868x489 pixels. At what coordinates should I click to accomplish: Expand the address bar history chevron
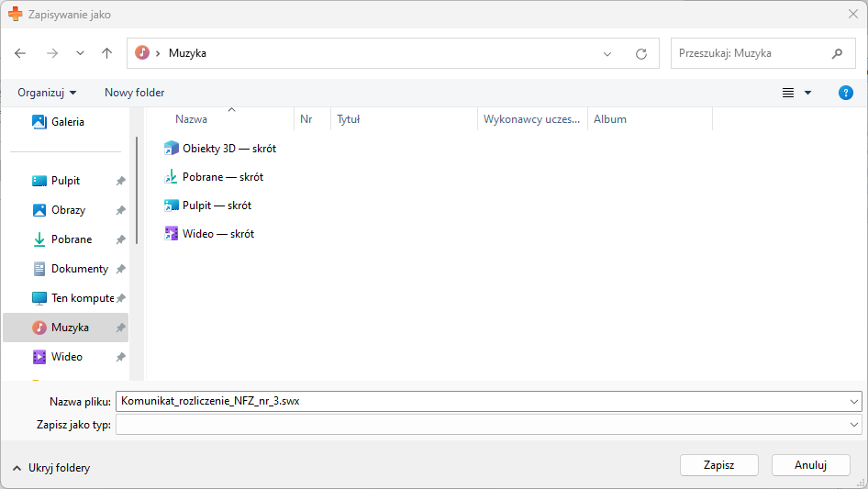[x=607, y=53]
